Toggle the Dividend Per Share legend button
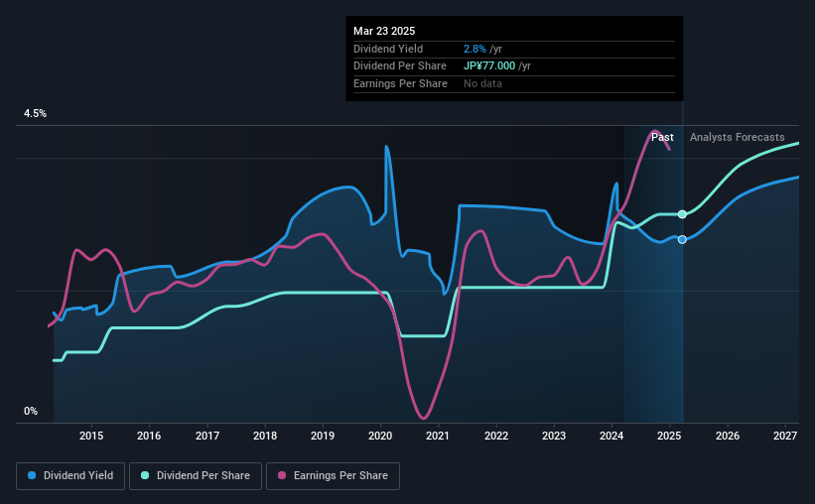 (196, 476)
